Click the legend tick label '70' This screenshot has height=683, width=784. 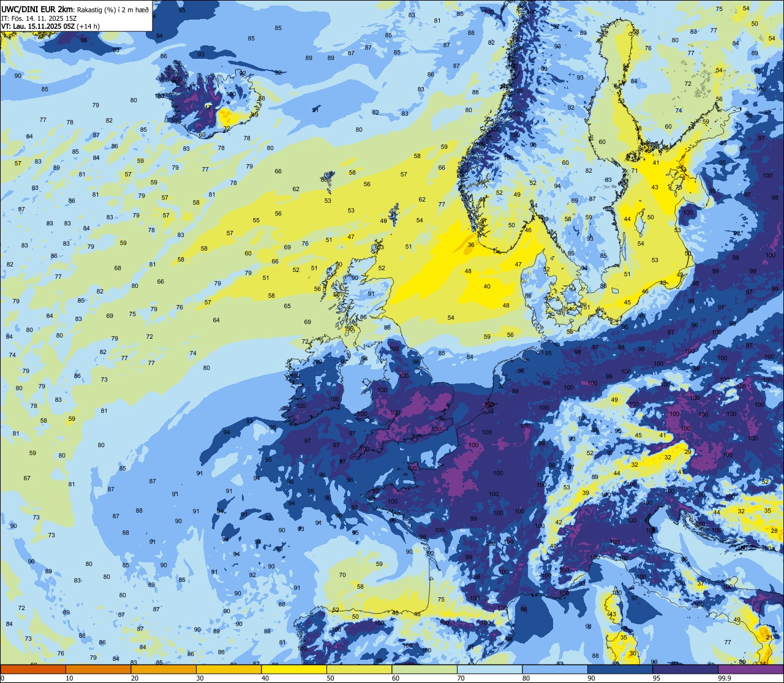(461, 678)
